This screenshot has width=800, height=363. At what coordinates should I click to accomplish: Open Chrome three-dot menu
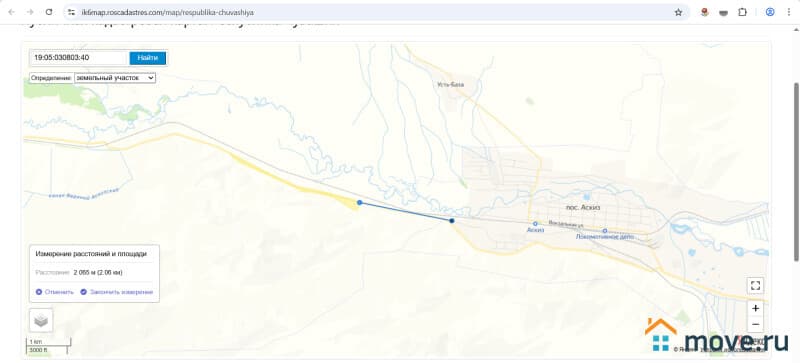click(788, 12)
